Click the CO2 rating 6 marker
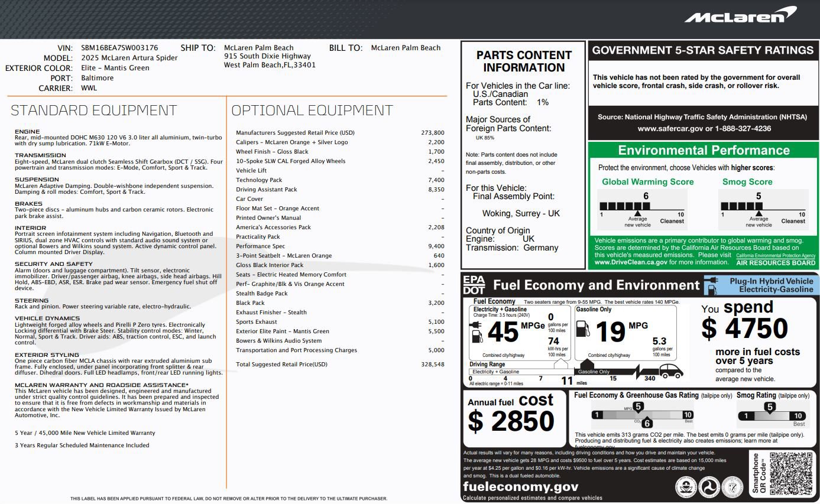 point(647,422)
